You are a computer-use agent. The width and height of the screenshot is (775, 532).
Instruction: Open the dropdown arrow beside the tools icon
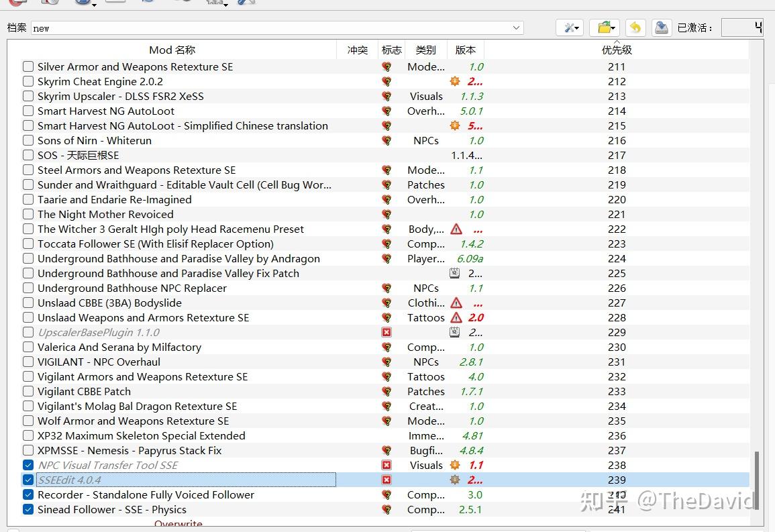[577, 28]
